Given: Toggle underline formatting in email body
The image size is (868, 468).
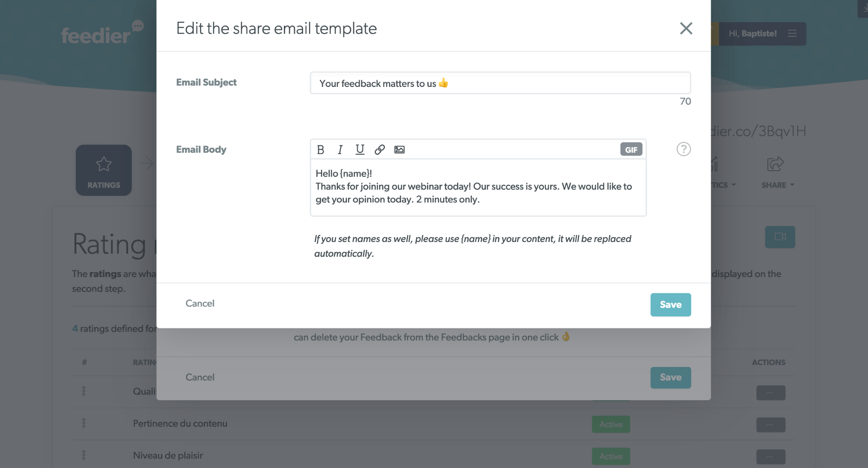Looking at the screenshot, I should click(x=360, y=149).
